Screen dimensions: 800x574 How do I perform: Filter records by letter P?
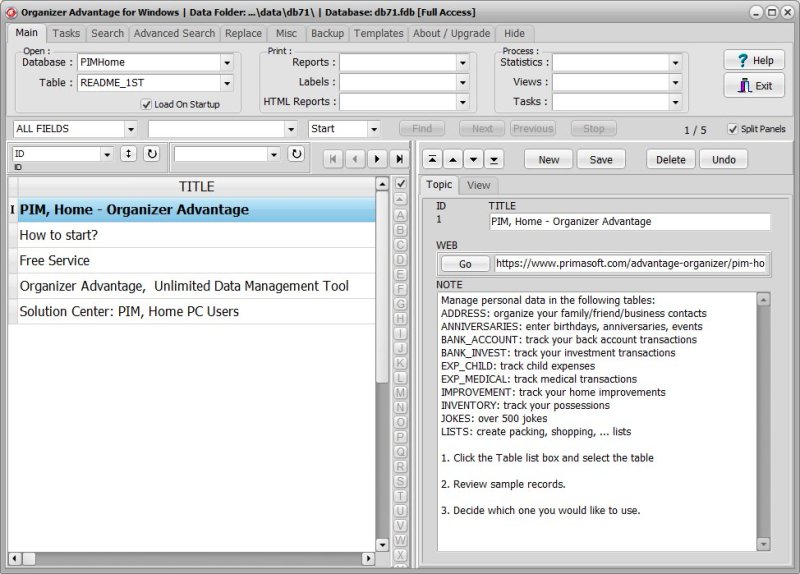[x=401, y=437]
